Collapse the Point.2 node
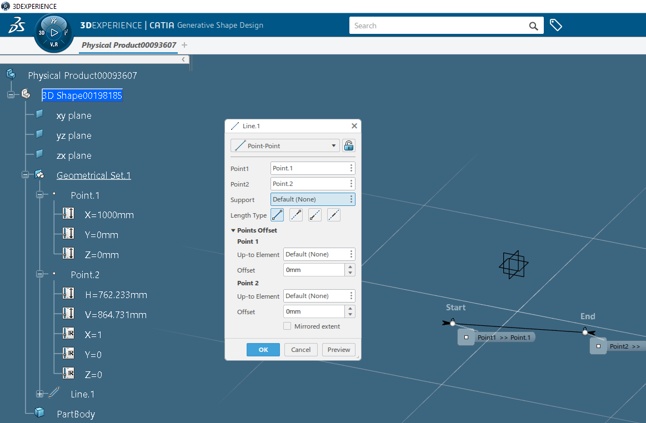 click(40, 274)
